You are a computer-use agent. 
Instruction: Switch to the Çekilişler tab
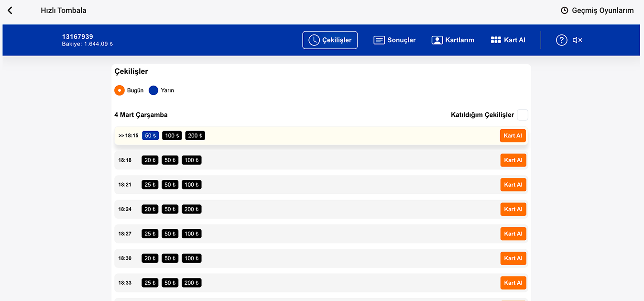pos(330,40)
